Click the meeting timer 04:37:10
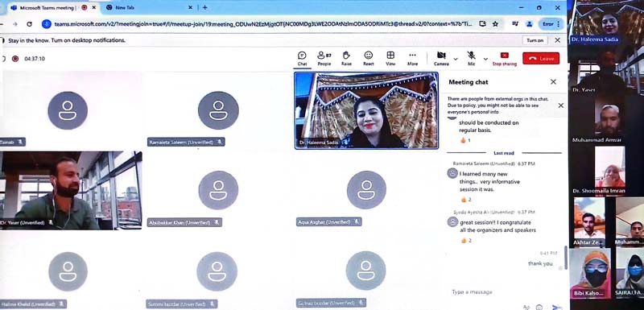 point(35,59)
